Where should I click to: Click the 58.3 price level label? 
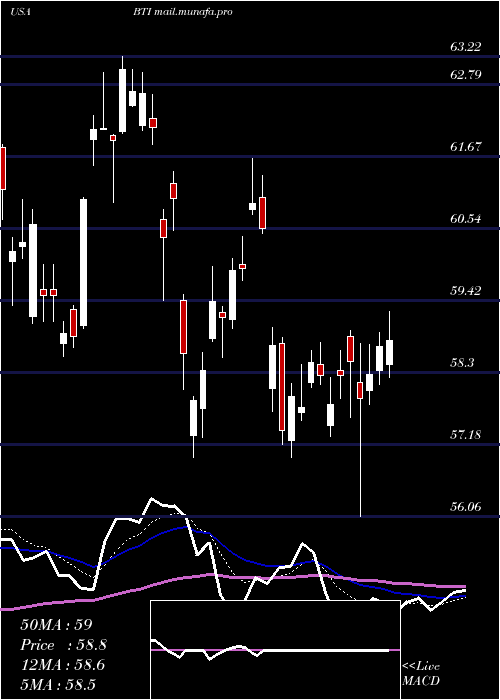(x=462, y=362)
